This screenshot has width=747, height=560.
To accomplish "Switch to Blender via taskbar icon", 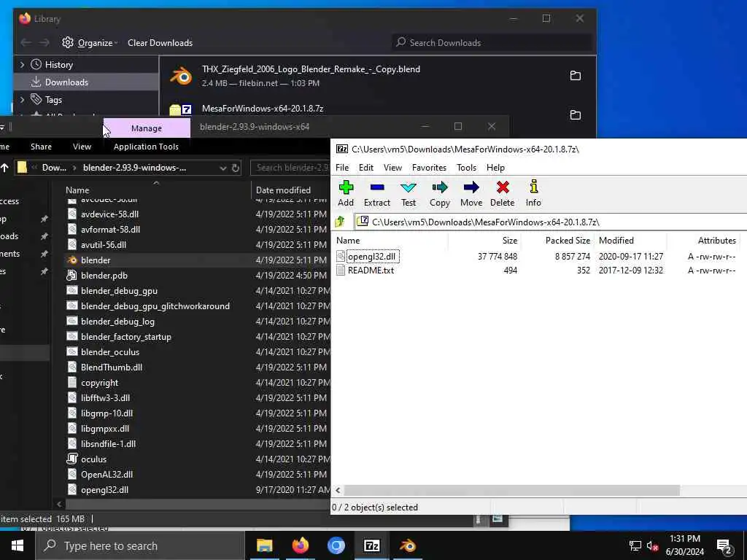I will (407, 545).
